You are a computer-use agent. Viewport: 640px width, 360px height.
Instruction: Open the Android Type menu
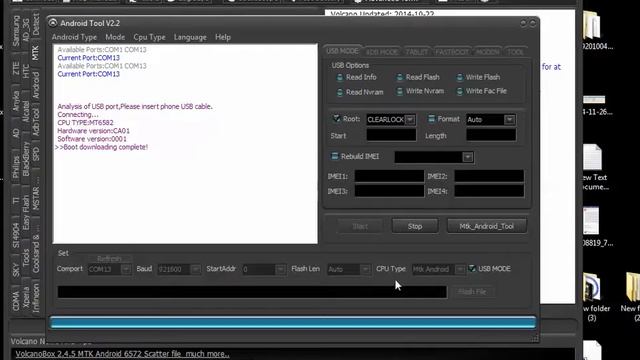[x=74, y=37]
